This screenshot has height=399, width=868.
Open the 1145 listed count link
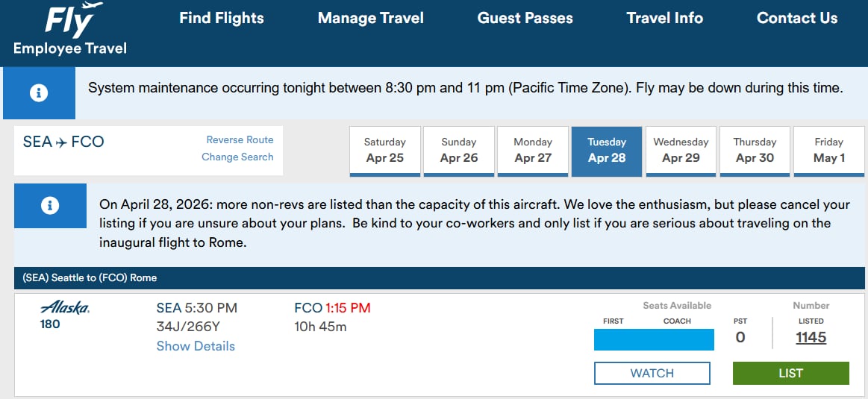(811, 338)
